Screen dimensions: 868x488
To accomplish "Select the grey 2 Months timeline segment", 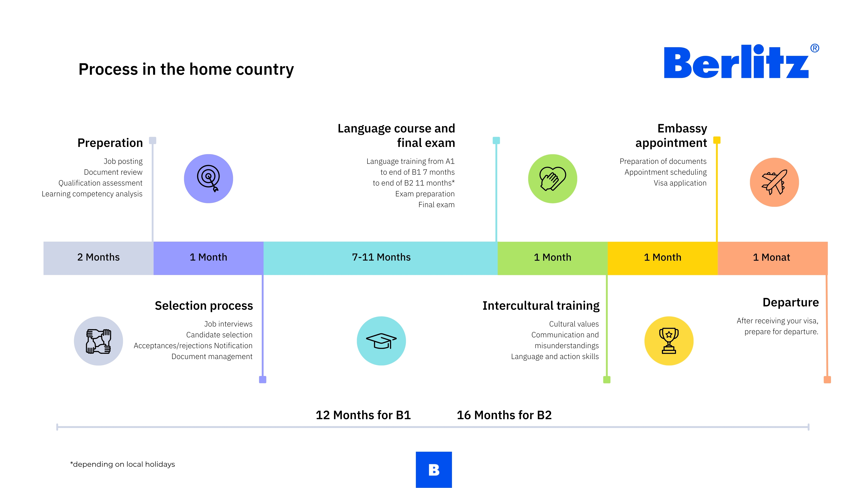I will tap(98, 258).
